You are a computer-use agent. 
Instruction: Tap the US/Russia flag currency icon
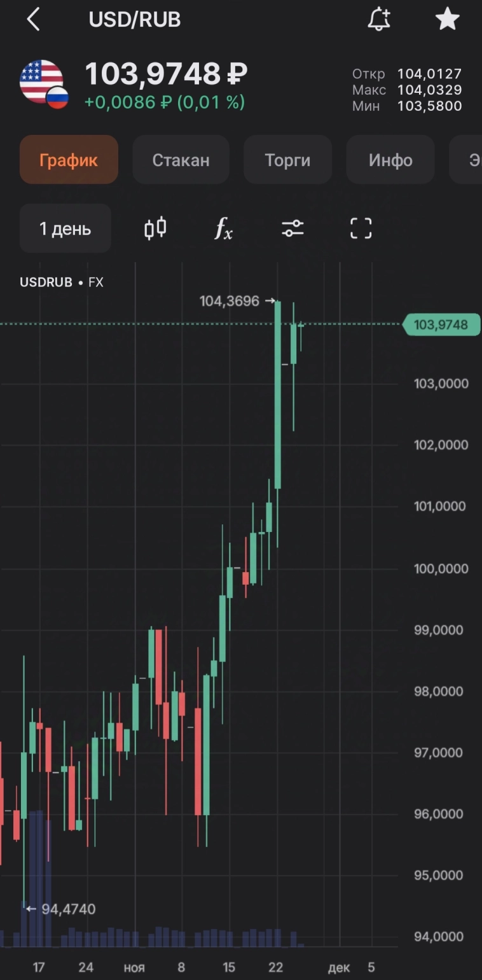tap(43, 83)
